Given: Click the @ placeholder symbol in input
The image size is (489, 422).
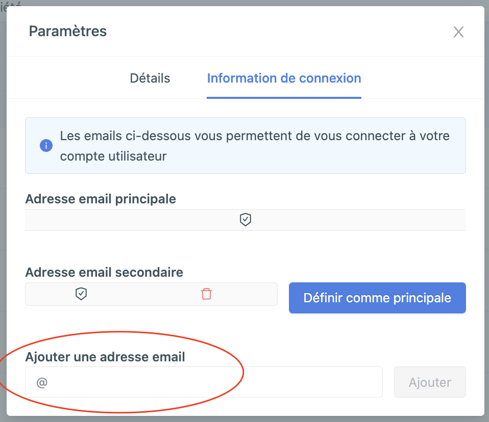Looking at the screenshot, I should (x=42, y=382).
